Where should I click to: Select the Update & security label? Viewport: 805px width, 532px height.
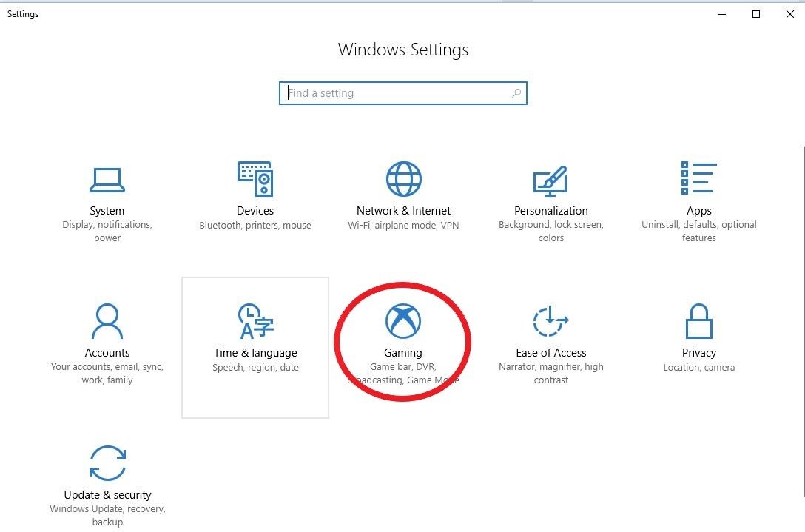pos(107,495)
